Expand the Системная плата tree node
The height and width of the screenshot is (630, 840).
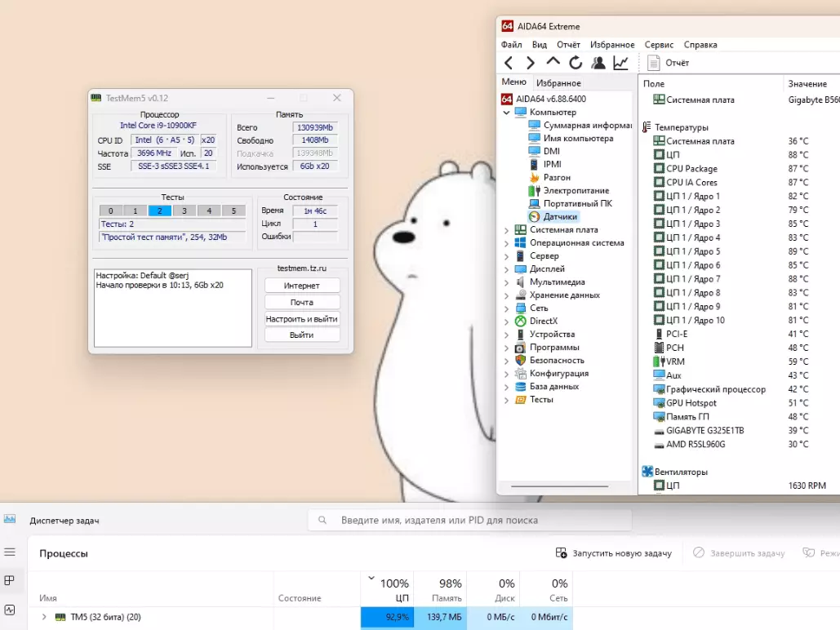coord(506,230)
